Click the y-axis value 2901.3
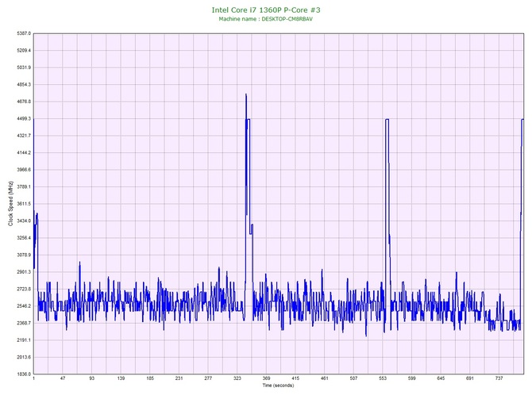This screenshot has width=532, height=399. point(24,272)
